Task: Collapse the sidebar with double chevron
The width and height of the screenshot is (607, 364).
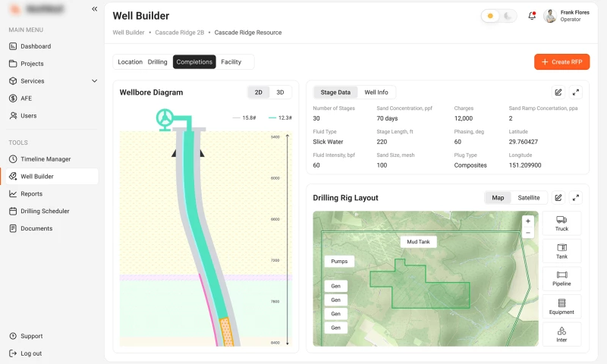Action: (x=94, y=9)
